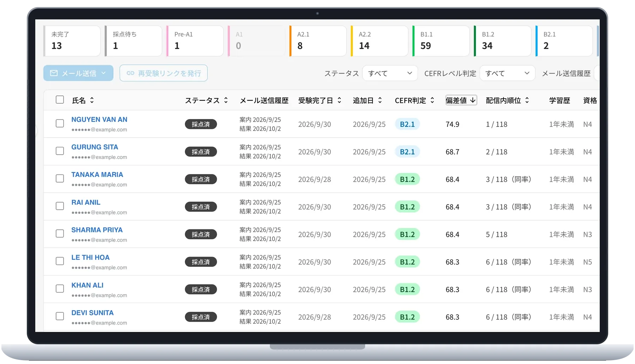Image resolution: width=635 pixels, height=364 pixels.
Task: Check the SHARMA PRIYA row checkbox
Action: (60, 234)
